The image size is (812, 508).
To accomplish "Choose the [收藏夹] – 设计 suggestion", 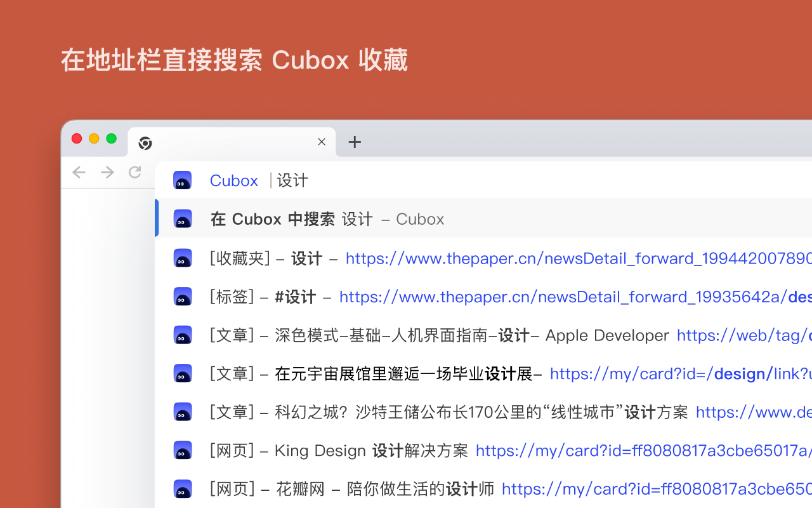I will click(483, 258).
